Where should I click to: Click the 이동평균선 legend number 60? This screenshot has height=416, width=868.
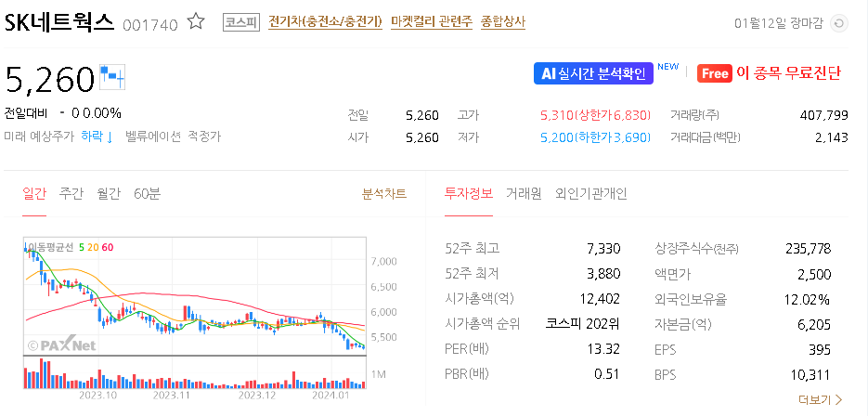[x=107, y=247]
